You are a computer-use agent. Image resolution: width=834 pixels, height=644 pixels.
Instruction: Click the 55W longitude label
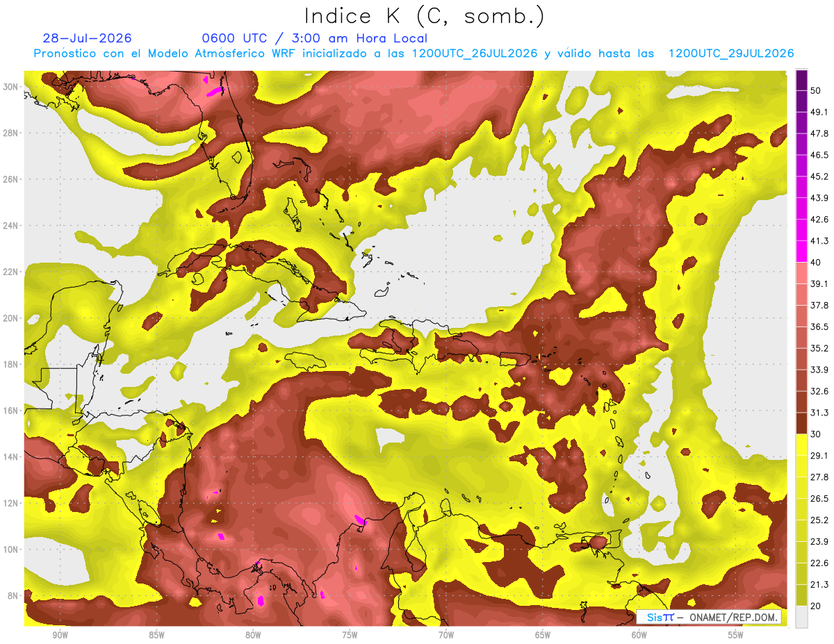click(x=736, y=635)
